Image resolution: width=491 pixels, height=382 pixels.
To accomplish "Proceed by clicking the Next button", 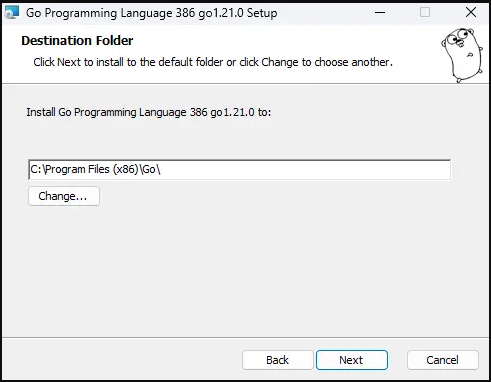I will click(352, 360).
